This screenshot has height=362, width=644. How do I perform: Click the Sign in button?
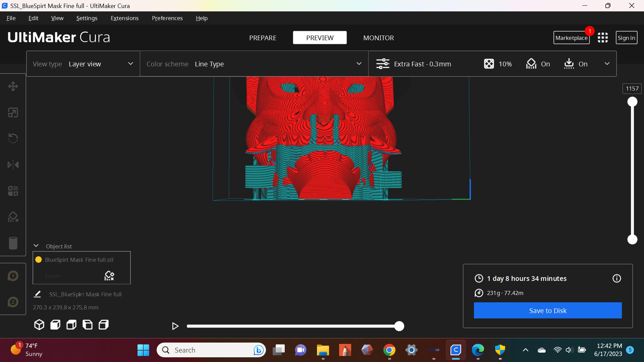point(626,38)
